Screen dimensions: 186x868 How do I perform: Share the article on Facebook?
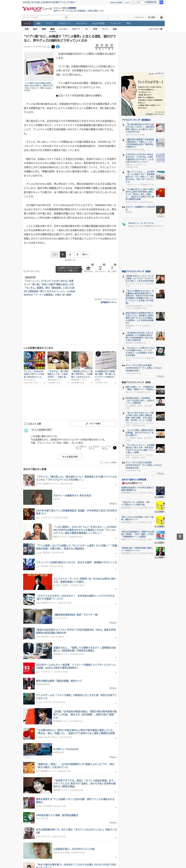point(58,47)
